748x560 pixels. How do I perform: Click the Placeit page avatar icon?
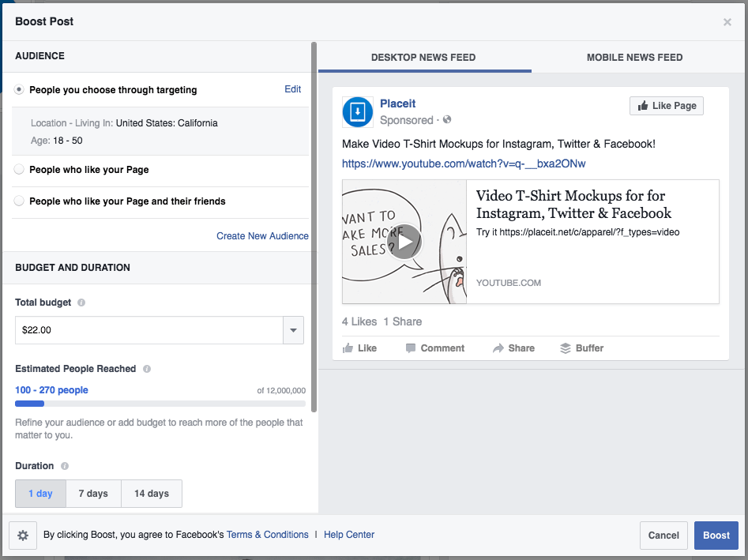(x=358, y=112)
